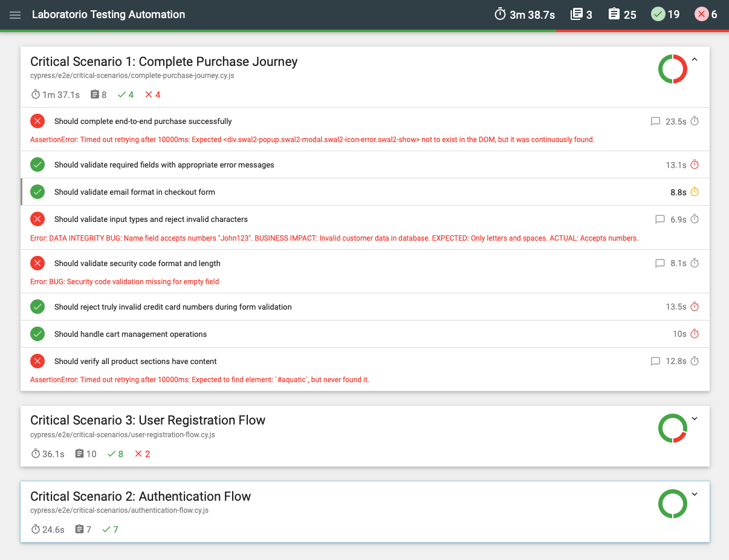Open context comment icon for security code test
The image size is (729, 560).
660,264
